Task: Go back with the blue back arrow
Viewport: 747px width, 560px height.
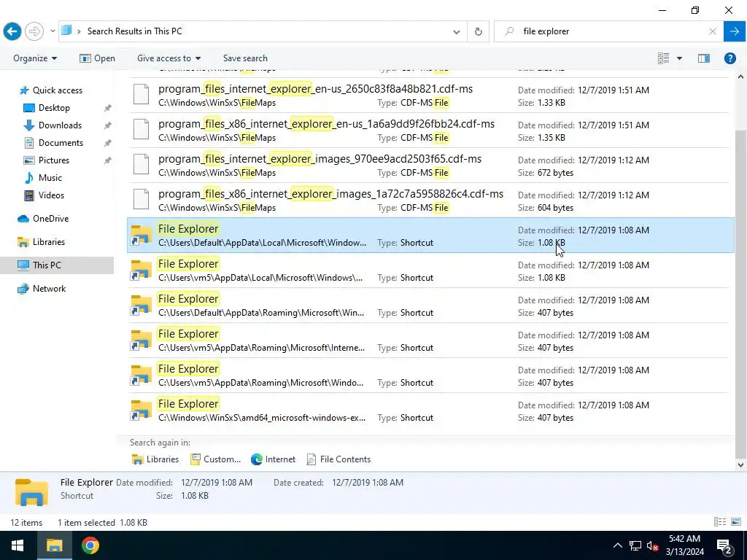Action: 12,31
